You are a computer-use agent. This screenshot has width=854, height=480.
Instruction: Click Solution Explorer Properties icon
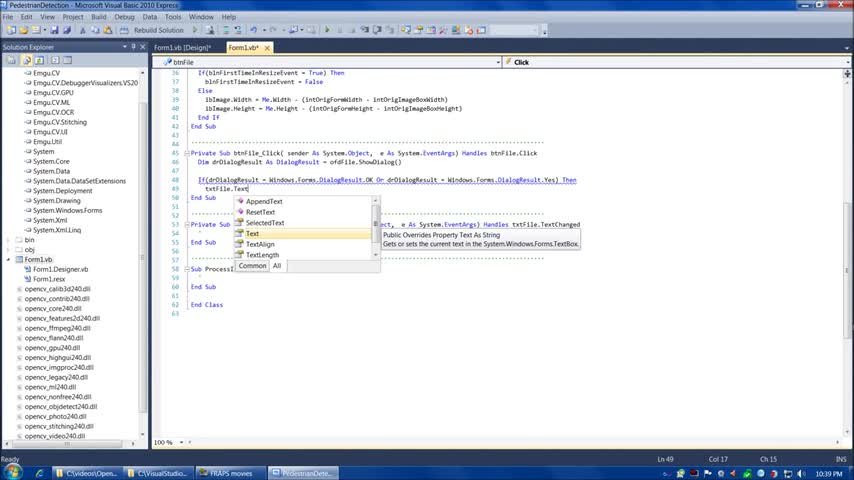click(11, 60)
